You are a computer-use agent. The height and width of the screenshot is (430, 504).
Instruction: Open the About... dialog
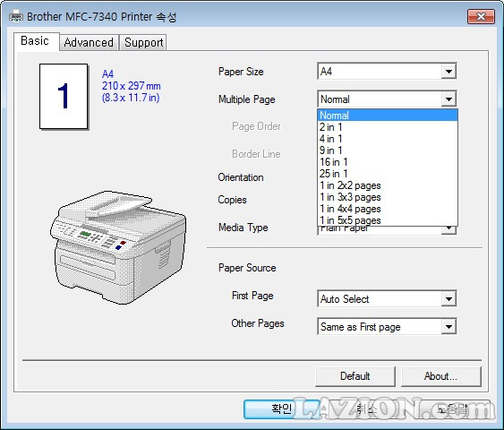(x=441, y=376)
